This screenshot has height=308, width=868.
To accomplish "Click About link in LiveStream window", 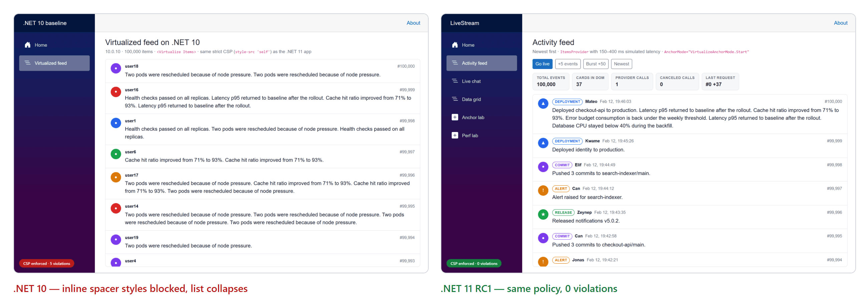I will (840, 23).
